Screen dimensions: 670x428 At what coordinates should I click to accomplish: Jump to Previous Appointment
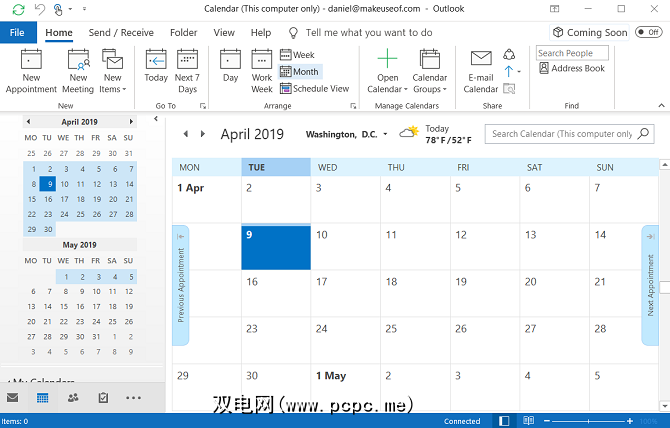click(180, 285)
